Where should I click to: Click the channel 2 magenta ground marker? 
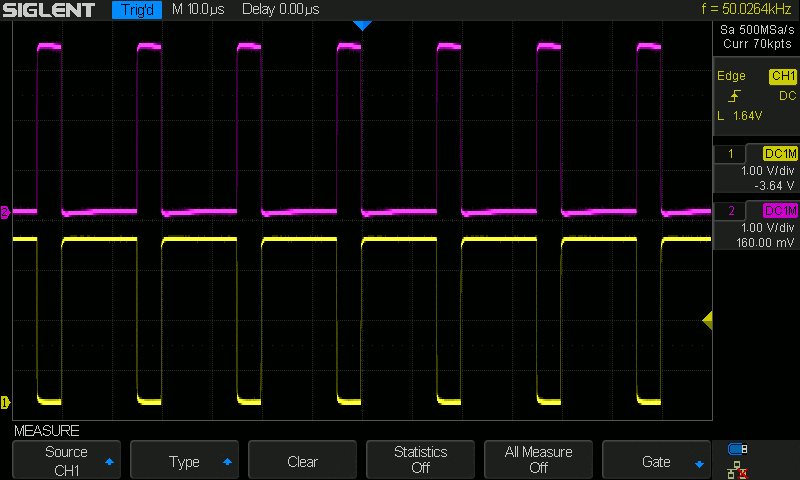[x=5, y=213]
